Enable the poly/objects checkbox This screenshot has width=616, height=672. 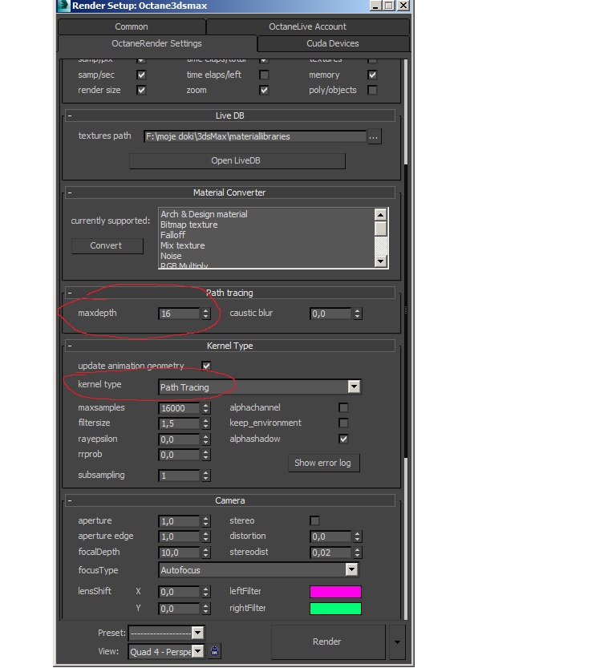click(x=372, y=90)
